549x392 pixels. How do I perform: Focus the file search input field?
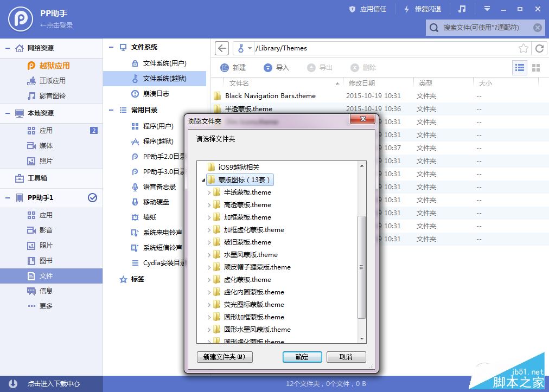pyautogui.click(x=486, y=28)
